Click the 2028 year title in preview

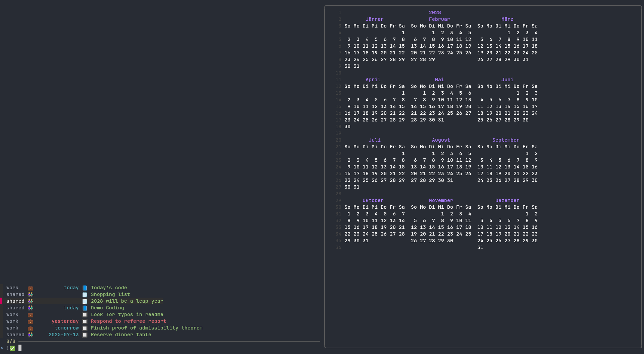[435, 13]
